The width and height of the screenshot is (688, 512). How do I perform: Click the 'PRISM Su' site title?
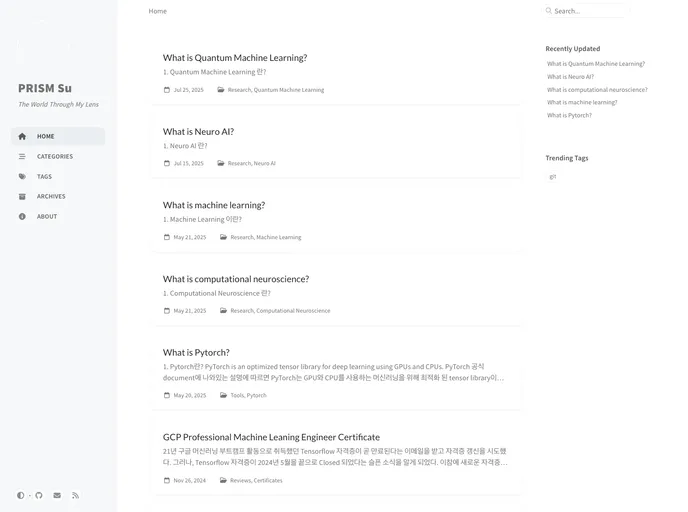click(x=45, y=88)
